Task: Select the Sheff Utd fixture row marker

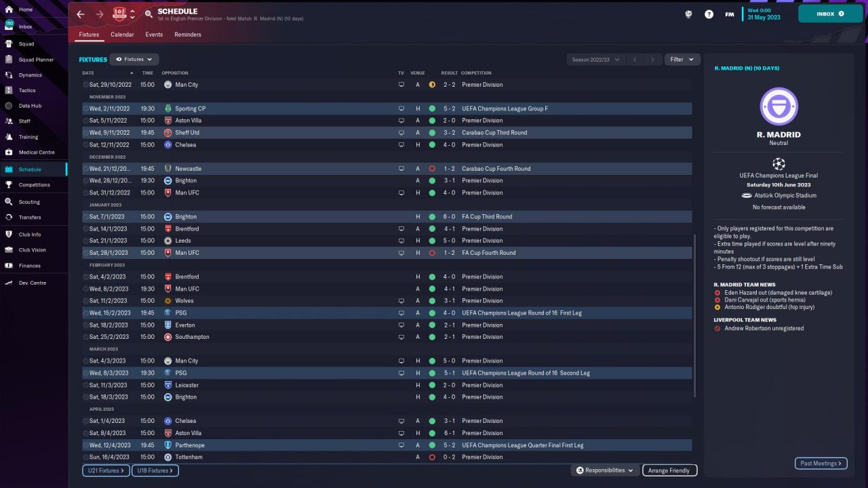Action: 86,133
